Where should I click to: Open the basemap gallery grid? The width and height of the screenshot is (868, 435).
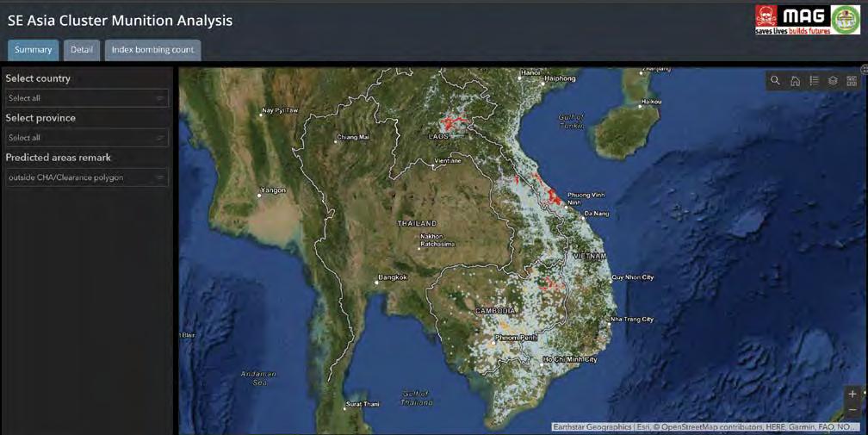(852, 81)
